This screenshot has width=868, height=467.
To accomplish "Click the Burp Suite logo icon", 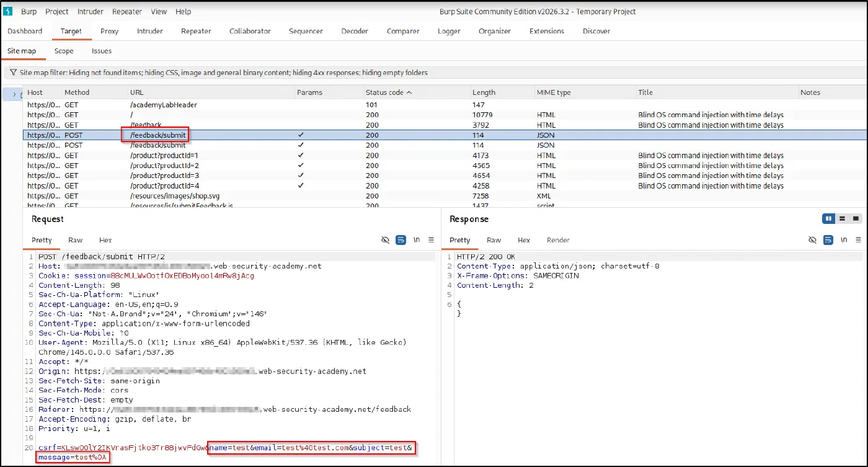I will (8, 11).
